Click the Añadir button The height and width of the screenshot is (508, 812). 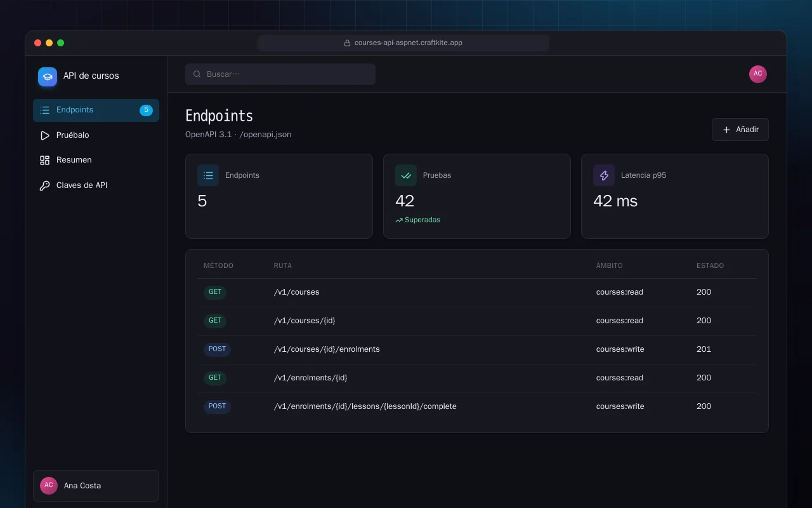[x=740, y=130]
